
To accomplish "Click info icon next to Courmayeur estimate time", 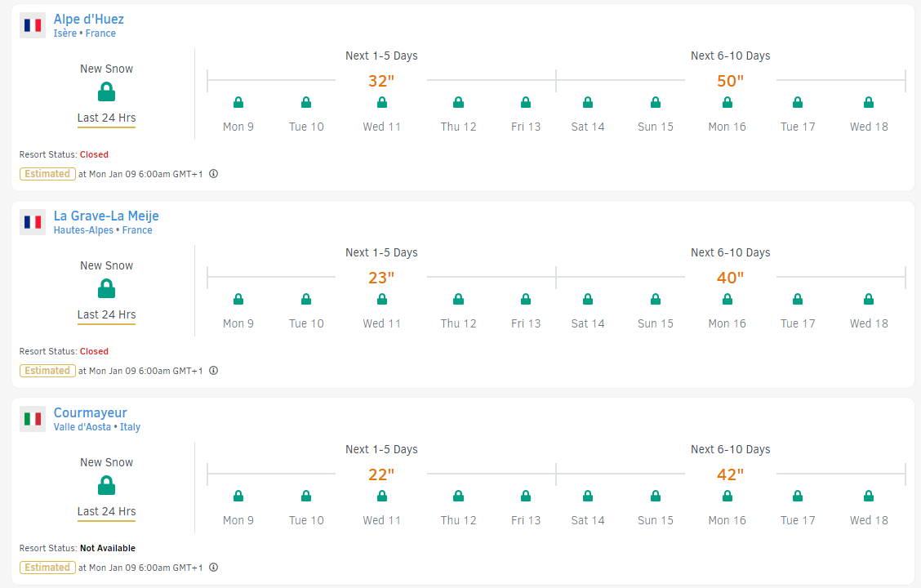I will click(x=213, y=568).
